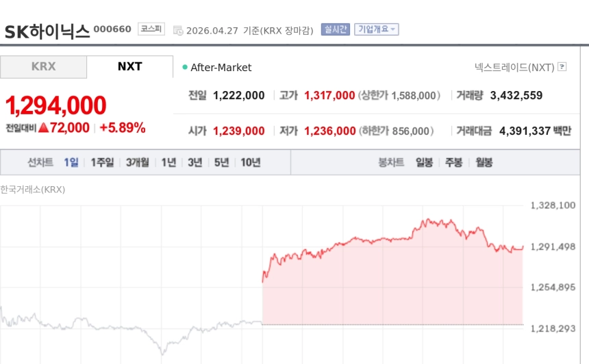This screenshot has height=364, width=589.
Task: Click the calendar icon before the date
Action: click(x=178, y=30)
